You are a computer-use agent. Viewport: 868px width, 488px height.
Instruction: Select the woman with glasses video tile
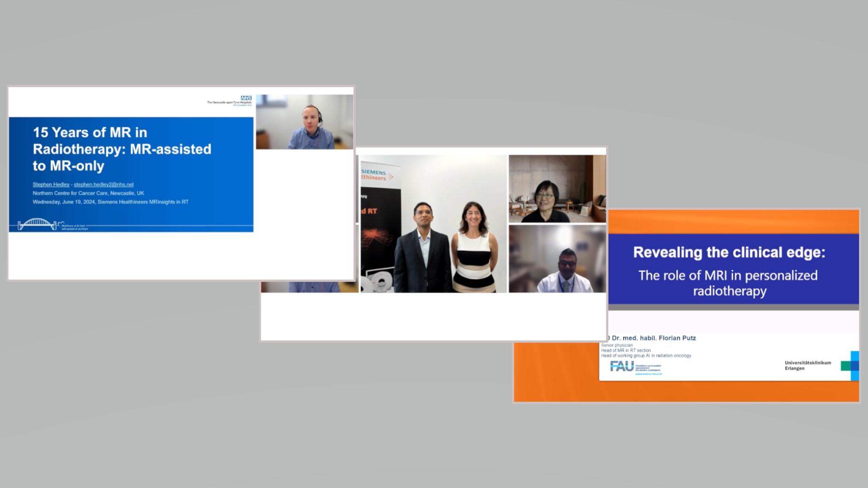click(x=557, y=189)
